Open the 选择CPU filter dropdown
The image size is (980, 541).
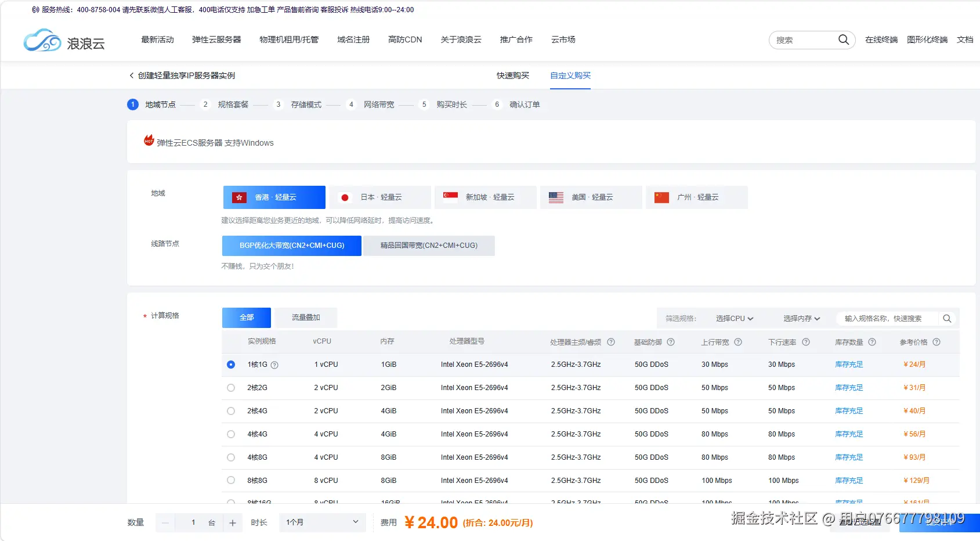[x=735, y=319]
